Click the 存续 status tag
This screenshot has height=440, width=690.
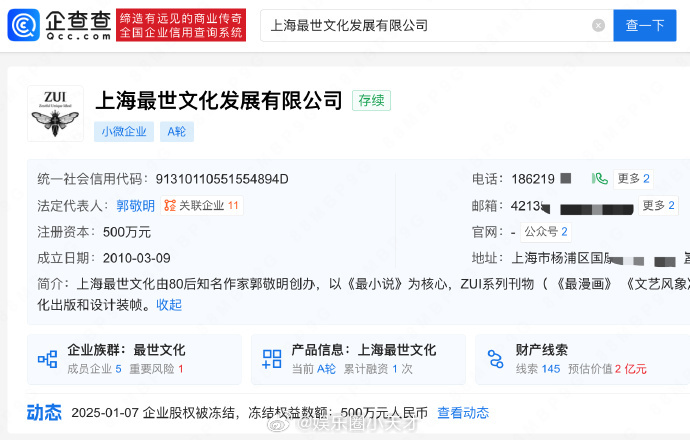(371, 100)
